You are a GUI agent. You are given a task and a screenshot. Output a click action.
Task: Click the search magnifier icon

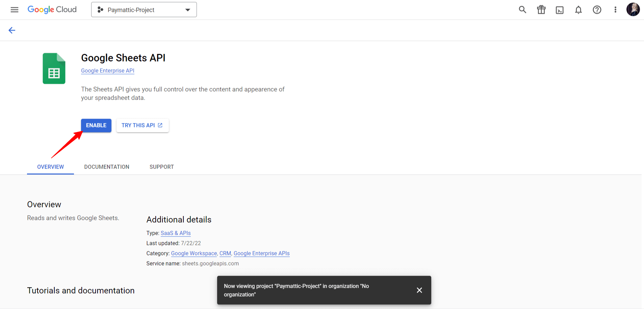[522, 10]
